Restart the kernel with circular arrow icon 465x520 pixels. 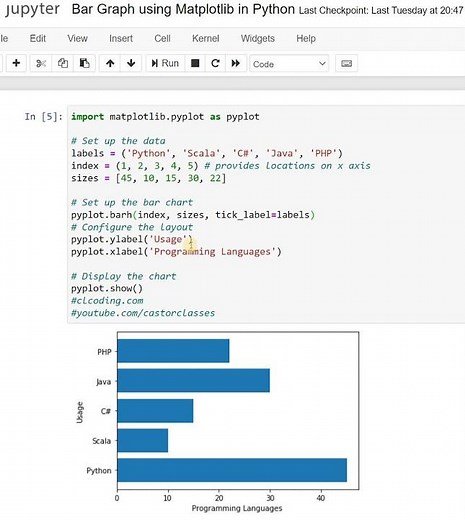point(215,63)
